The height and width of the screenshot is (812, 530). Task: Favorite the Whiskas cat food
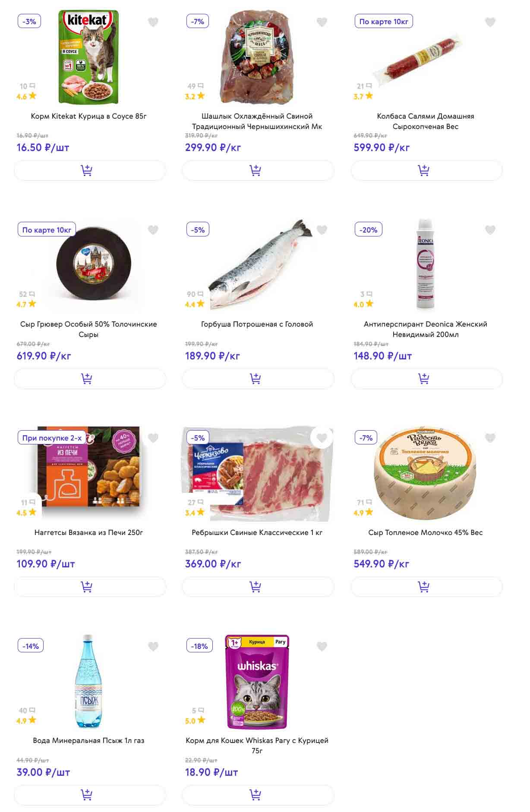[x=322, y=646]
